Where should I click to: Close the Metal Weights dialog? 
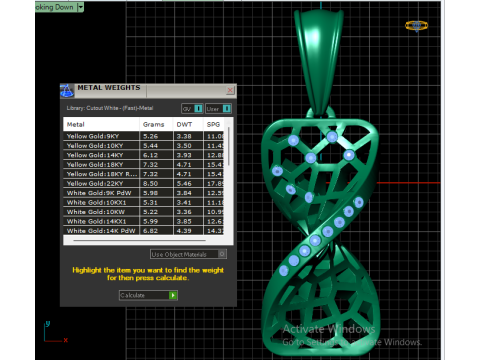click(x=230, y=90)
